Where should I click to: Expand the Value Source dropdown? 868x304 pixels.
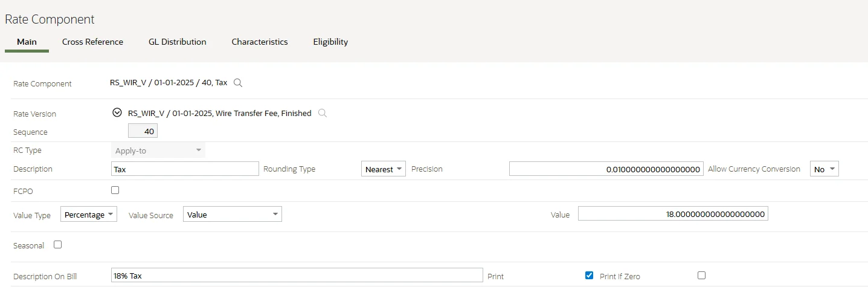point(232,215)
